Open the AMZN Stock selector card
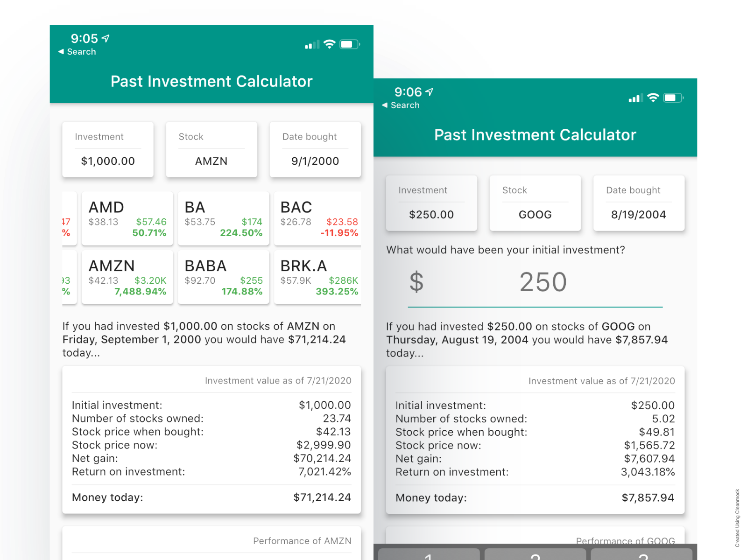This screenshot has width=747, height=560. tap(211, 150)
